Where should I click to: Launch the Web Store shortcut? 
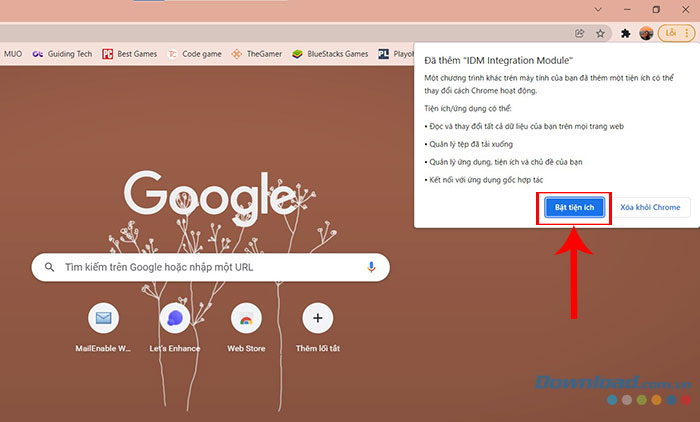coord(246,320)
